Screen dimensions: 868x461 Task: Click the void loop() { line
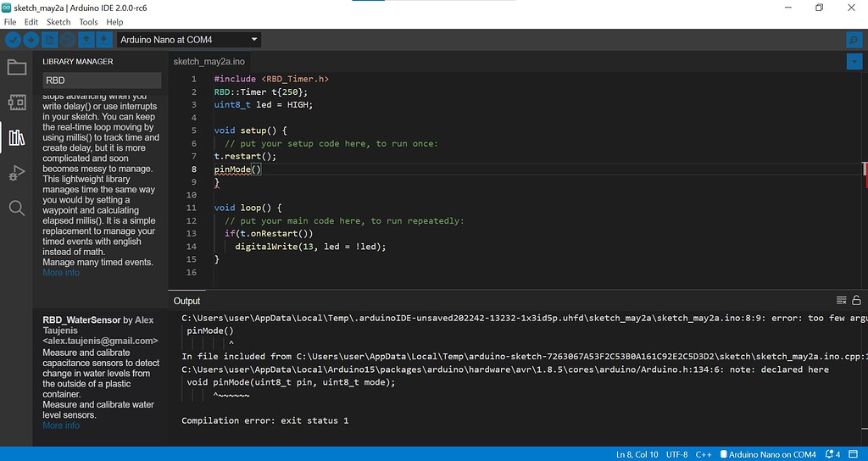248,208
